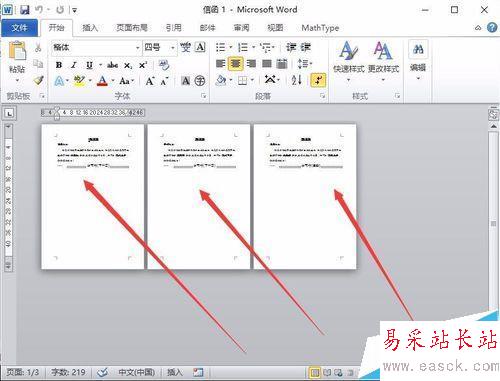Click the Justify alignment icon
500x381 pixels.
point(266,63)
